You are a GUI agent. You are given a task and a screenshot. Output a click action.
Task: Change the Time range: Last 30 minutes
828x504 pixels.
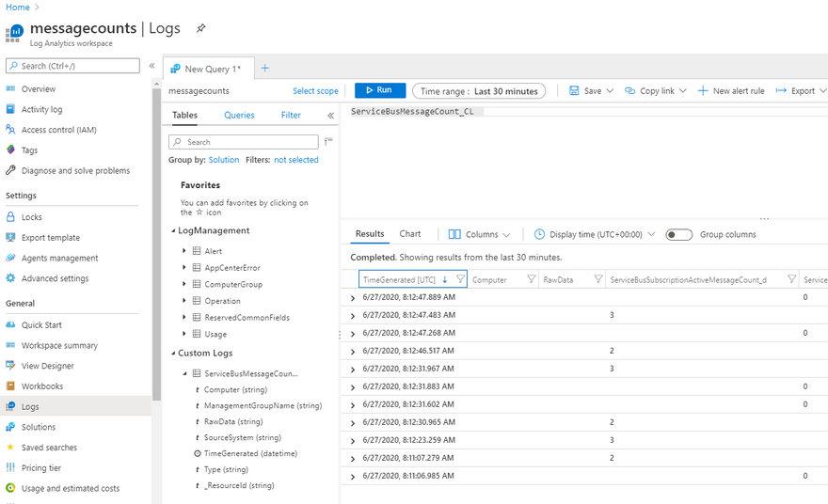(x=479, y=91)
